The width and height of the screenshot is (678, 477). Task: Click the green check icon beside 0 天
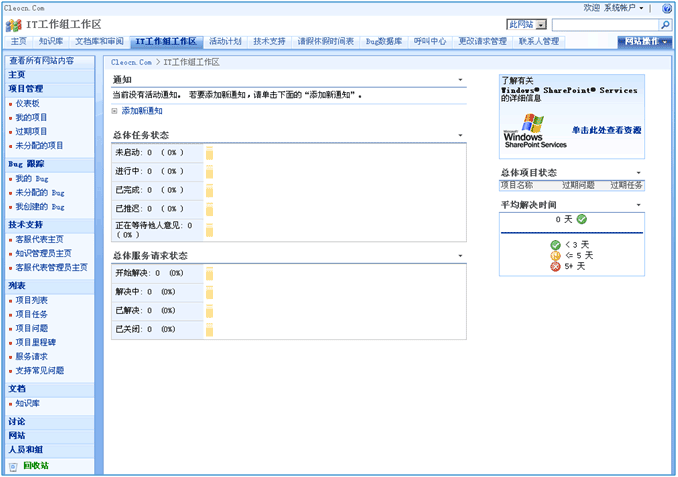tap(582, 218)
